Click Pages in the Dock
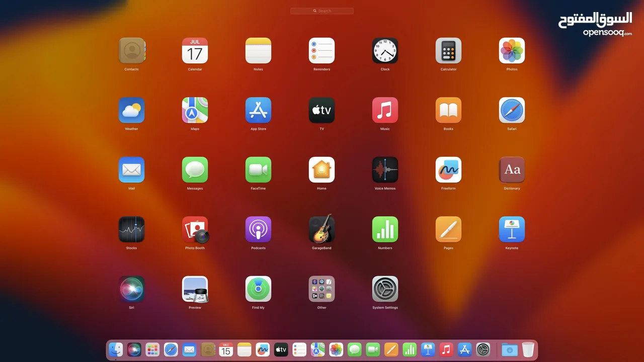The image size is (644, 362). click(x=391, y=349)
